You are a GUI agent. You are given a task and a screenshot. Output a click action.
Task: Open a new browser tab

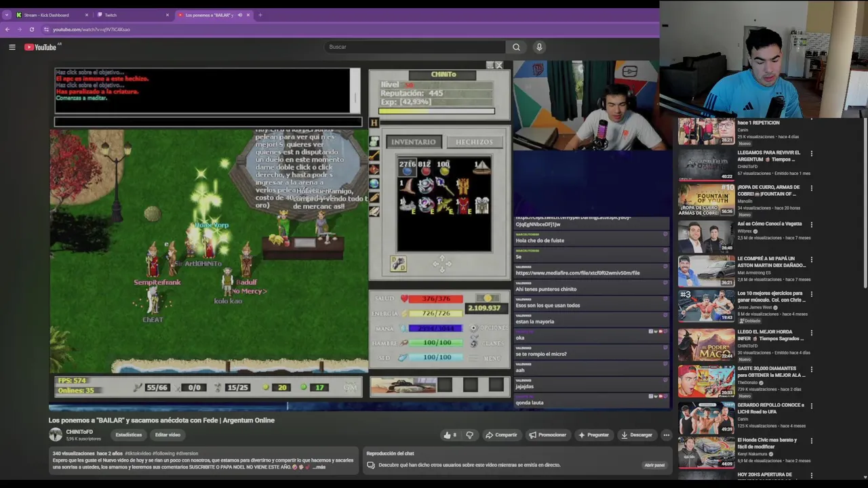260,15
